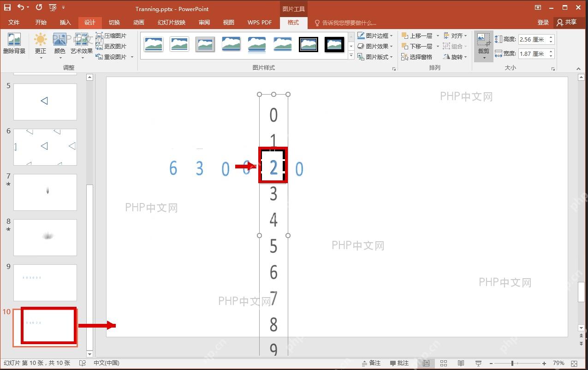Open the 图片样式 group dialog launcher

pos(394,69)
